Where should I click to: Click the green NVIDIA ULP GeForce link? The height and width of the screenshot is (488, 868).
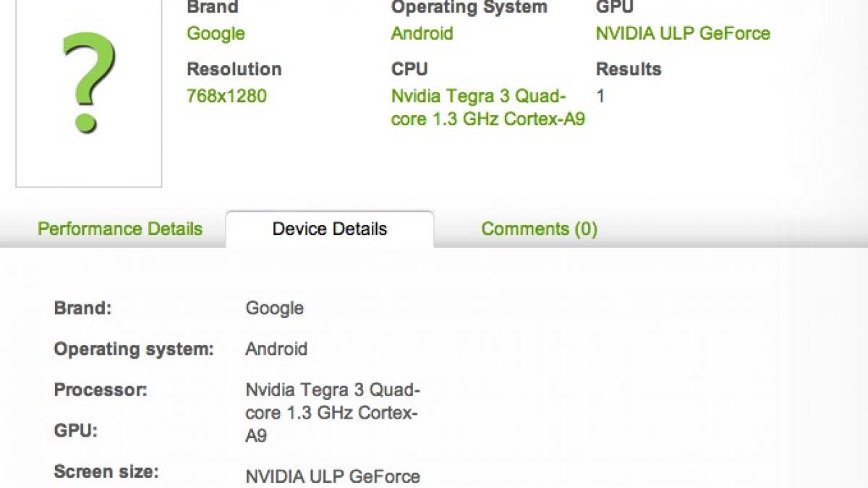[x=682, y=33]
